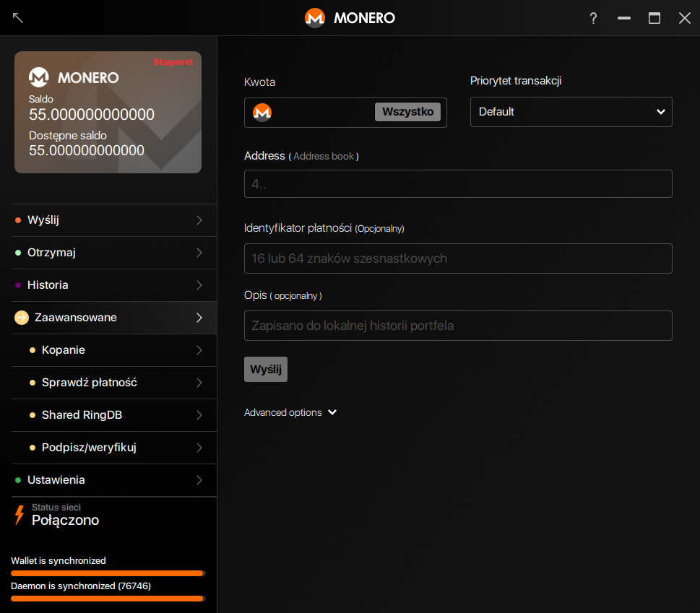The width and height of the screenshot is (700, 613).
Task: Open the Shared RingDB page
Action: pyautogui.click(x=114, y=415)
